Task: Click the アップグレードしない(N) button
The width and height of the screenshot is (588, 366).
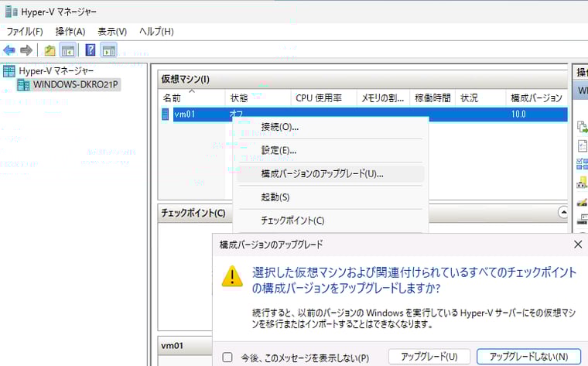Action: pyautogui.click(x=528, y=357)
